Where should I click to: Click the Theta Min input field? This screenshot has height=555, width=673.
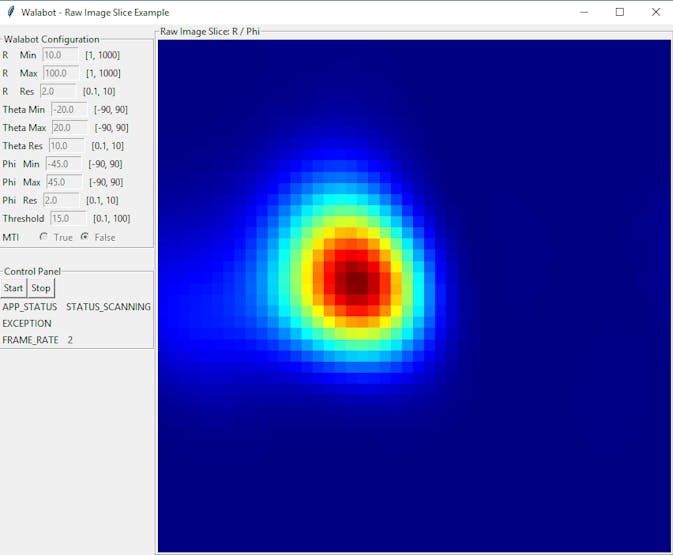[x=69, y=109]
